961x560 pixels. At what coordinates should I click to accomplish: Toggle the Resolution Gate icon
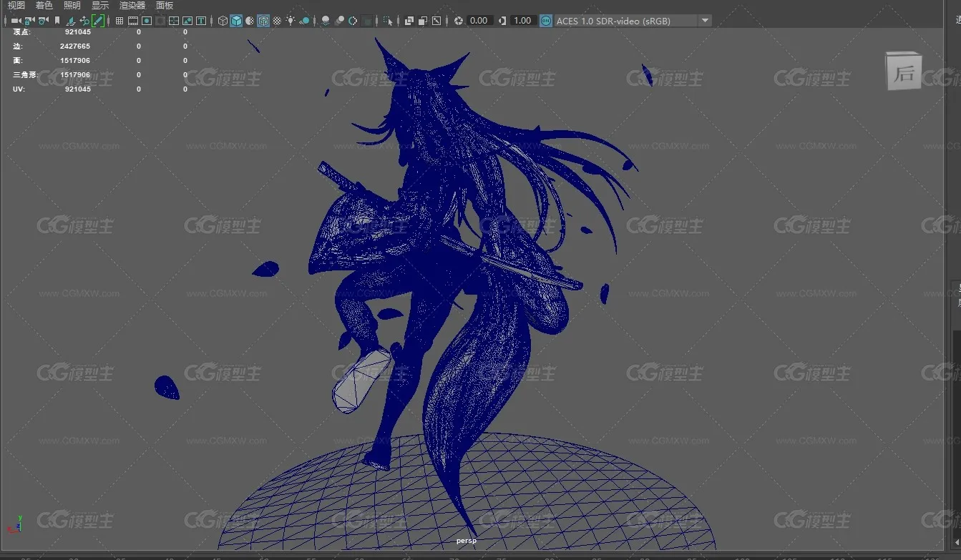(147, 21)
